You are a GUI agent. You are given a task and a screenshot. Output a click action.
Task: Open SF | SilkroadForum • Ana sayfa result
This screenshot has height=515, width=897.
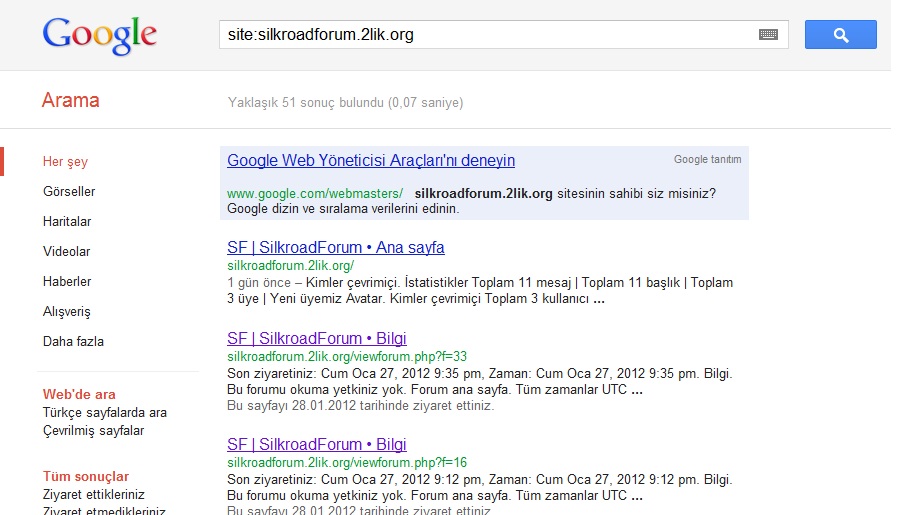(336, 247)
